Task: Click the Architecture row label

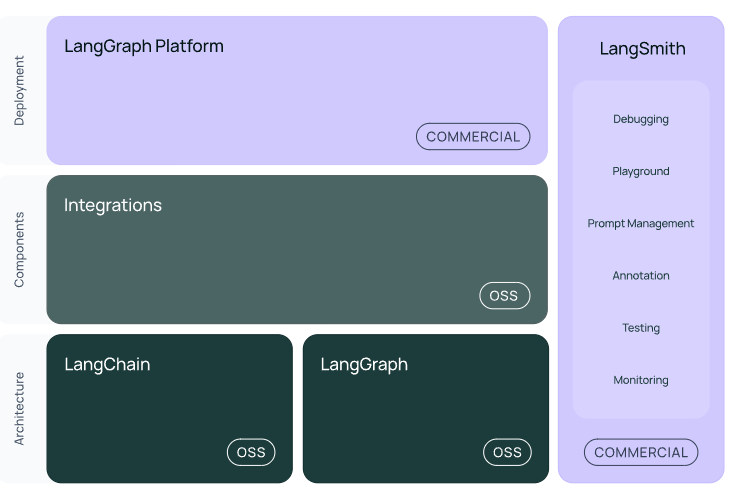Action: pos(20,408)
